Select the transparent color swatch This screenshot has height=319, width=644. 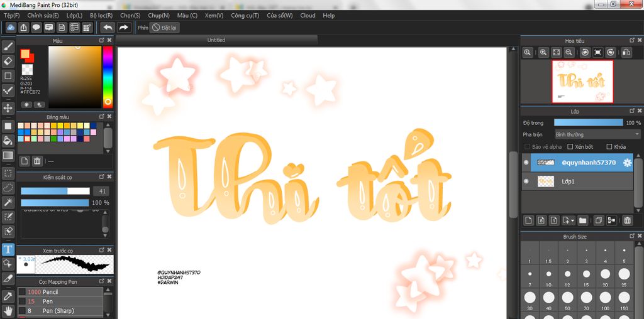tap(27, 69)
